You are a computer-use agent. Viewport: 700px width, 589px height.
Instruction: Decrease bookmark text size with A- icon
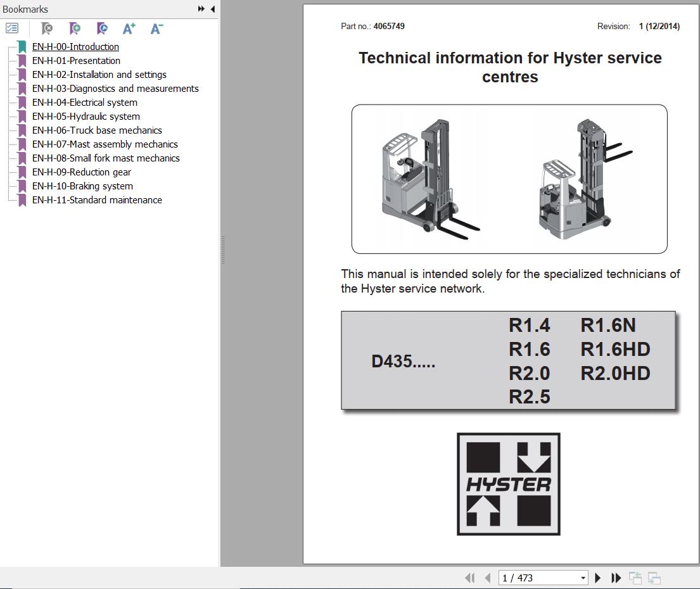tap(156, 28)
